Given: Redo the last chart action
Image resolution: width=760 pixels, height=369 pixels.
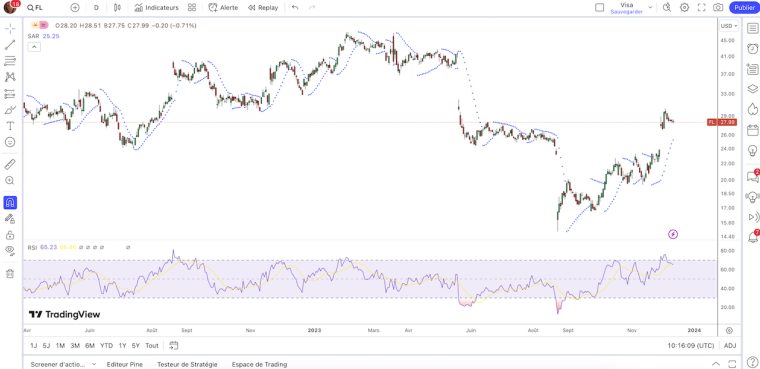Looking at the screenshot, I should 312,8.
